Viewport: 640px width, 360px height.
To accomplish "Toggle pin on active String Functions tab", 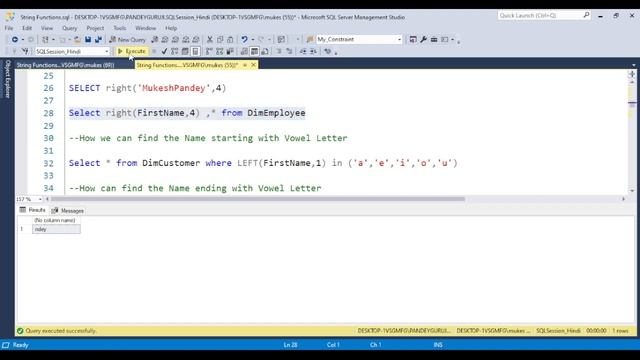I will click(245, 65).
